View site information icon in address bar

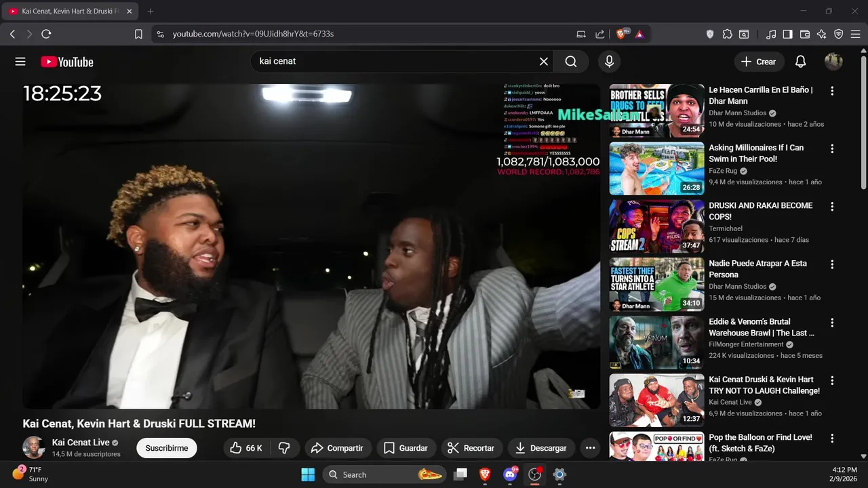[x=160, y=34]
